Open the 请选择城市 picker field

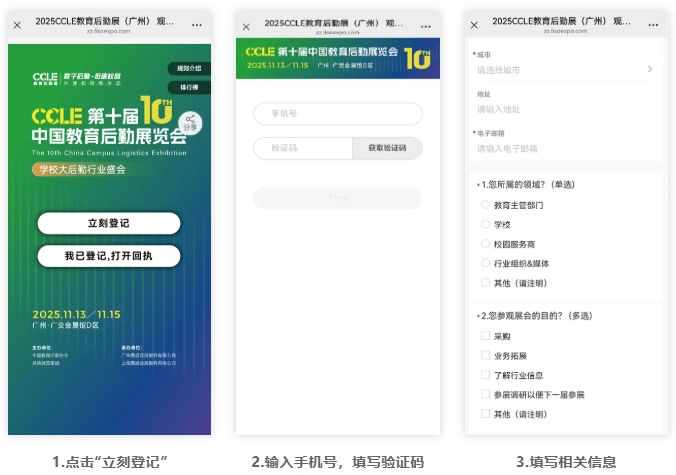[565, 70]
